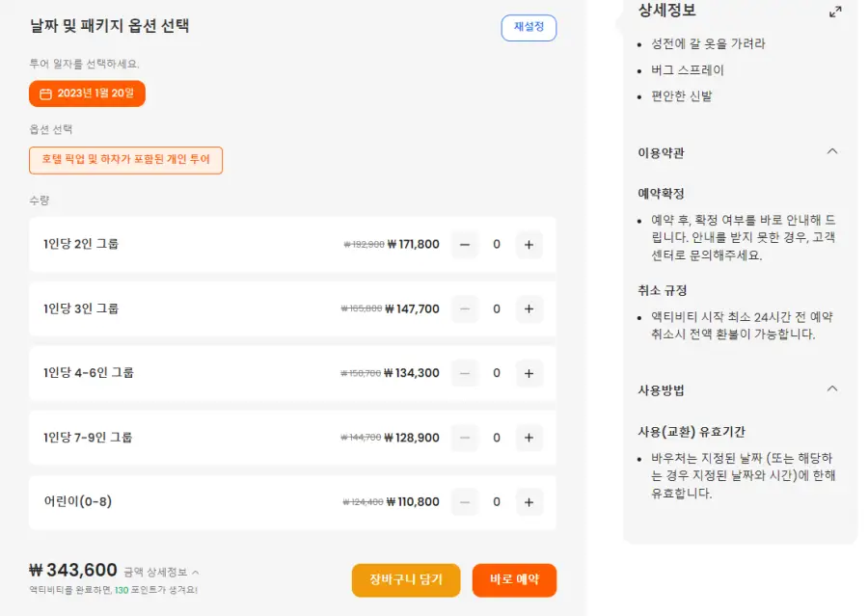This screenshot has height=616, width=868.
Task: Click 장바구니 담기 button
Action: pos(406,579)
